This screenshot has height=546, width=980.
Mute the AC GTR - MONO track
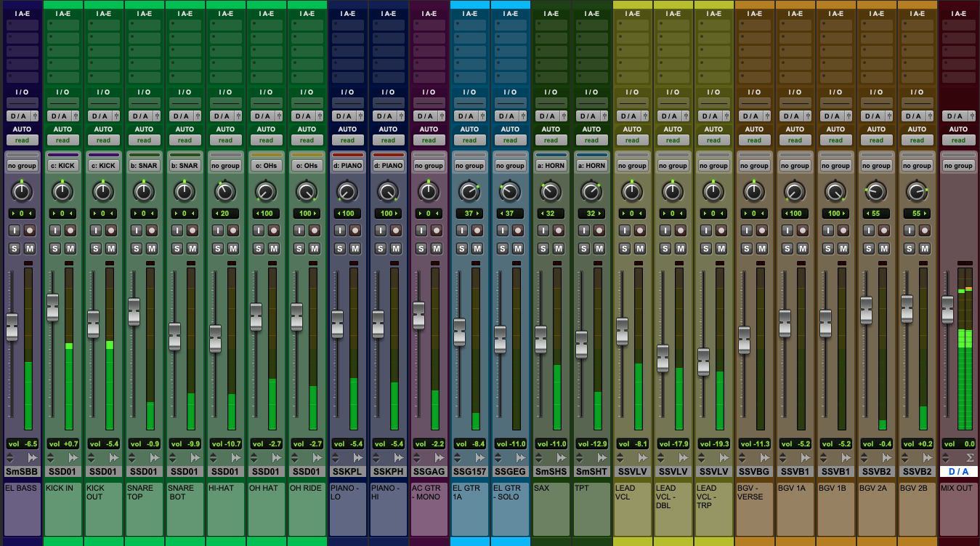pyautogui.click(x=437, y=249)
